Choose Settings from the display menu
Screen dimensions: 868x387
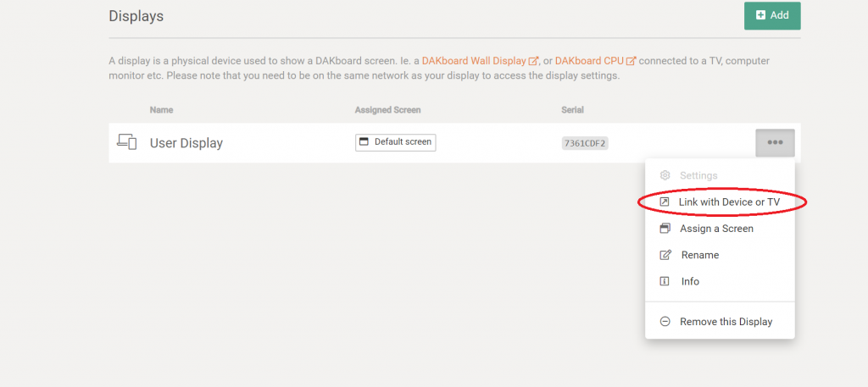[x=720, y=175]
